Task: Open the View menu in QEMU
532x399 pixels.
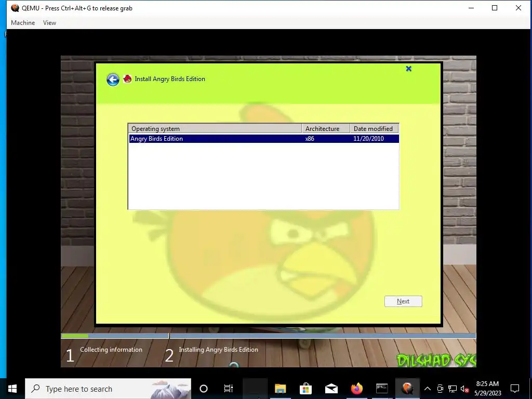Action: point(49,23)
